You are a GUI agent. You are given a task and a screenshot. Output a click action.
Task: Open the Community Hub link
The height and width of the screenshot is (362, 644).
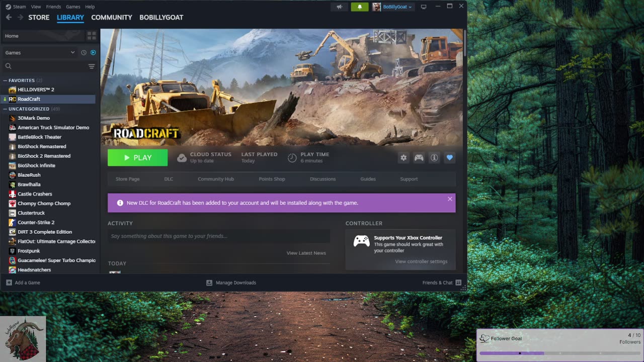click(x=216, y=179)
